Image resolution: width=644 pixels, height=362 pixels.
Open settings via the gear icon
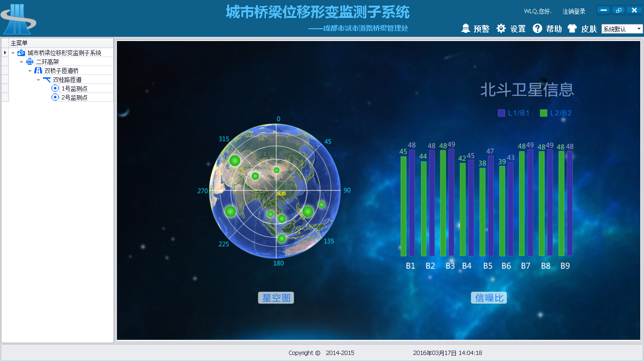tap(501, 28)
